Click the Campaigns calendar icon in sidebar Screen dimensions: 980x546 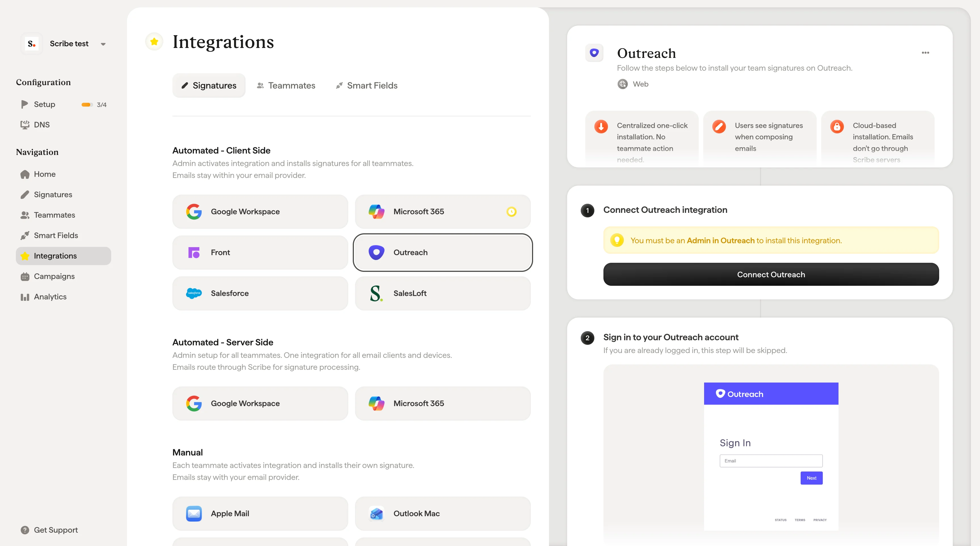pos(25,276)
